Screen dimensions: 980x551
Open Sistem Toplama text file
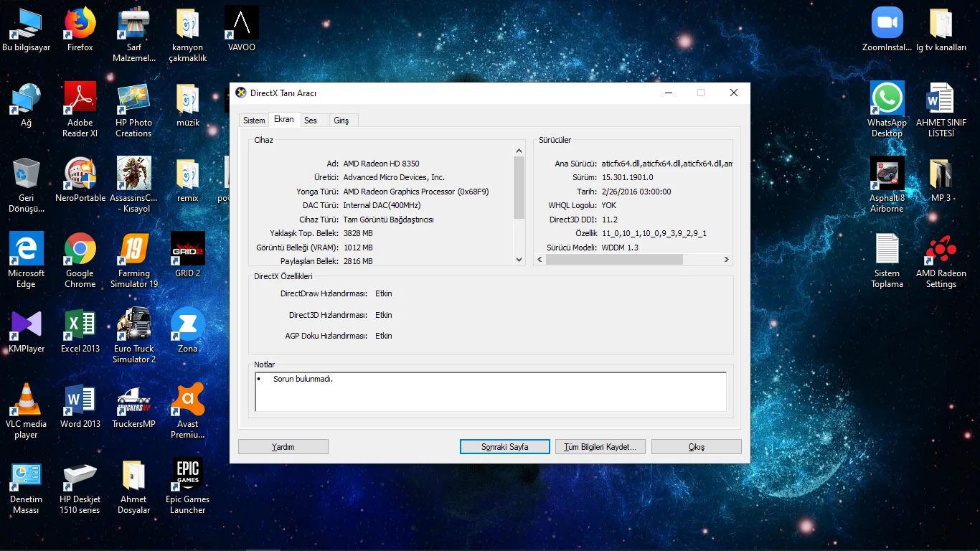(x=887, y=261)
